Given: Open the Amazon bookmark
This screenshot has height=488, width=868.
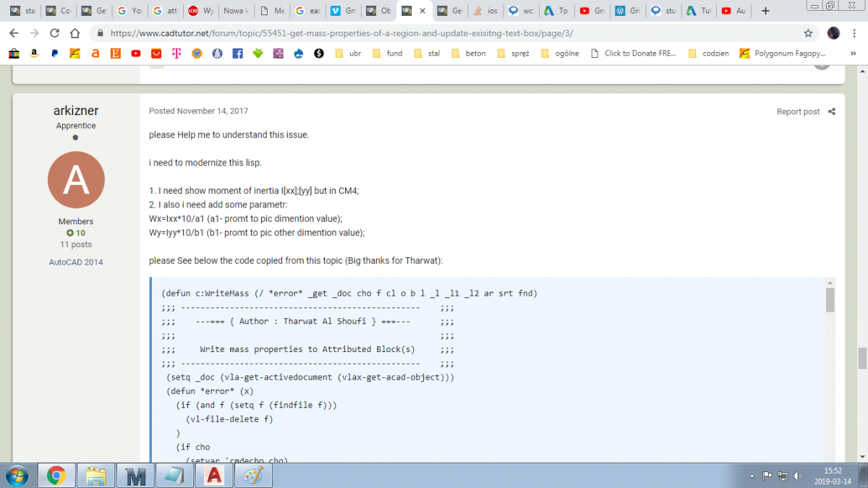Looking at the screenshot, I should click(34, 53).
